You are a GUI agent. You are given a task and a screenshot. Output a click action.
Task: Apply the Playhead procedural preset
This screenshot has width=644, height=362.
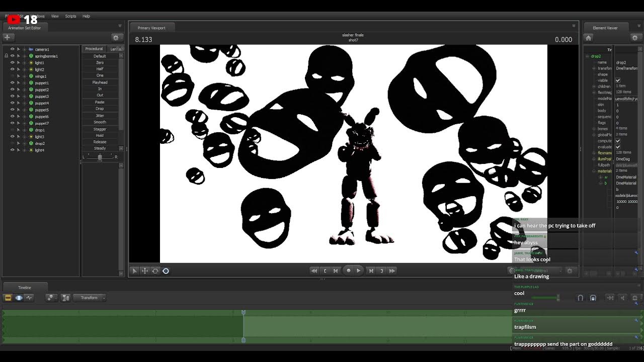(x=100, y=82)
